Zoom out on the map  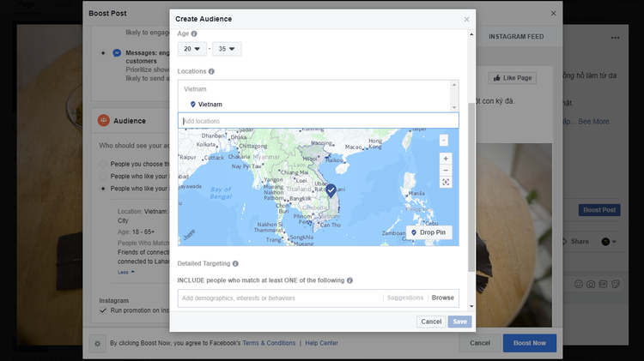(446, 171)
